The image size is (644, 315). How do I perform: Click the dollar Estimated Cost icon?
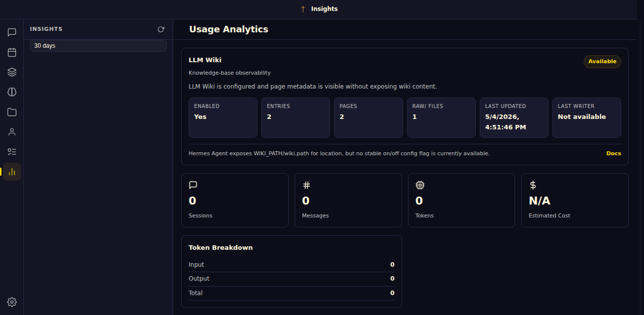[x=533, y=185]
